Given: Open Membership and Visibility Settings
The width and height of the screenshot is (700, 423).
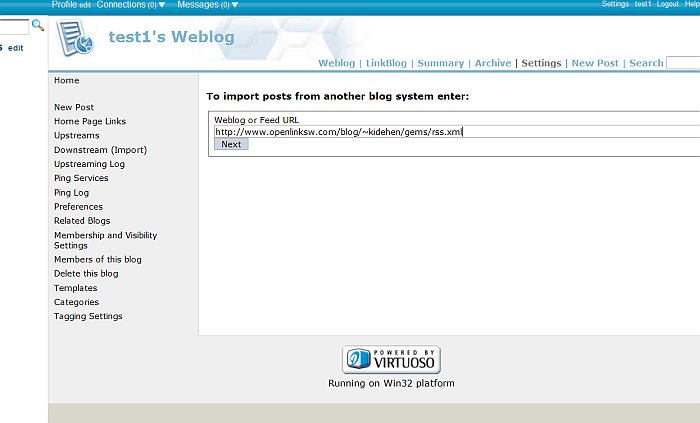Looking at the screenshot, I should coord(105,240).
